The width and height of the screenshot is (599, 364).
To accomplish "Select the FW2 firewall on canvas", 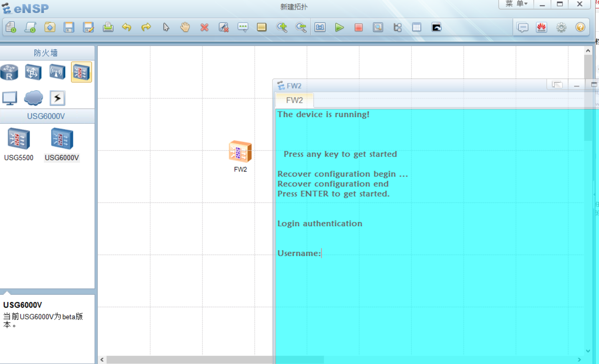I will point(240,152).
